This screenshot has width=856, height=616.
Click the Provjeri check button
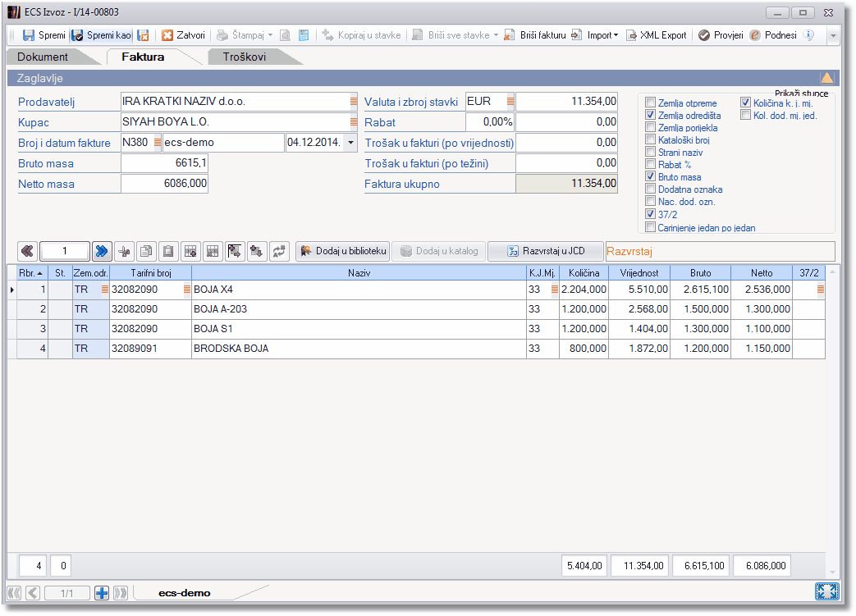[721, 35]
